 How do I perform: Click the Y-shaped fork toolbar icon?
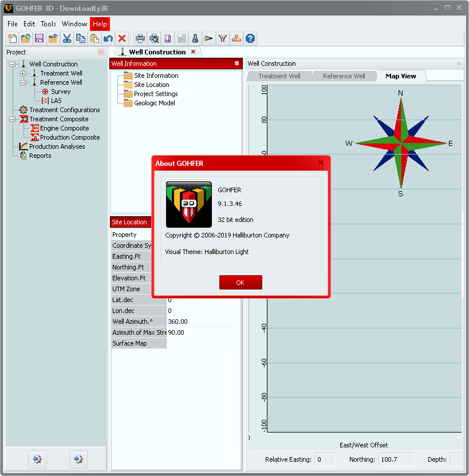point(223,38)
